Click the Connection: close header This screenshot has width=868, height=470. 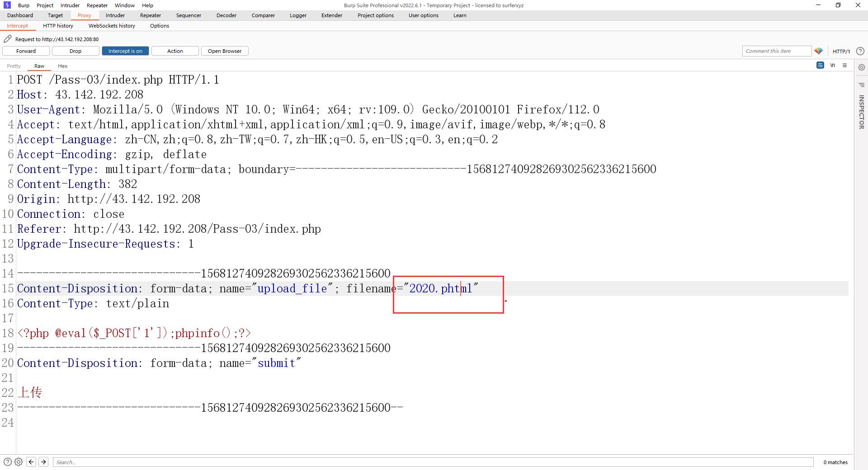click(71, 214)
